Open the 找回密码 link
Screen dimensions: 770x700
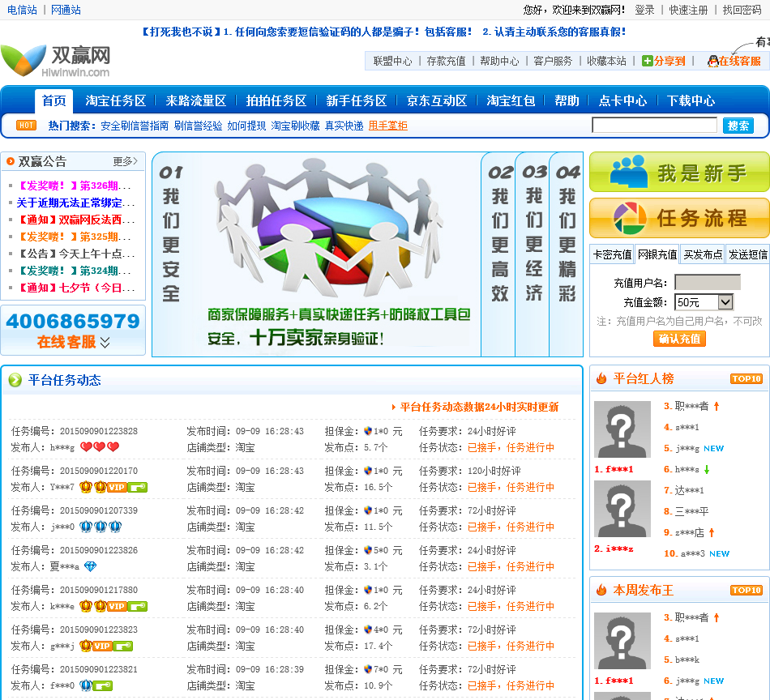tap(742, 10)
